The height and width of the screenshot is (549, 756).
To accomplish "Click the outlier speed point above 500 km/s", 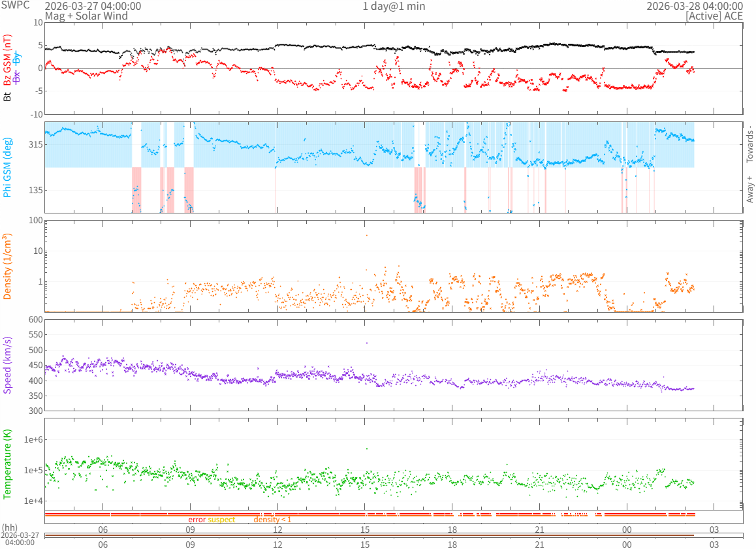I will point(366,343).
